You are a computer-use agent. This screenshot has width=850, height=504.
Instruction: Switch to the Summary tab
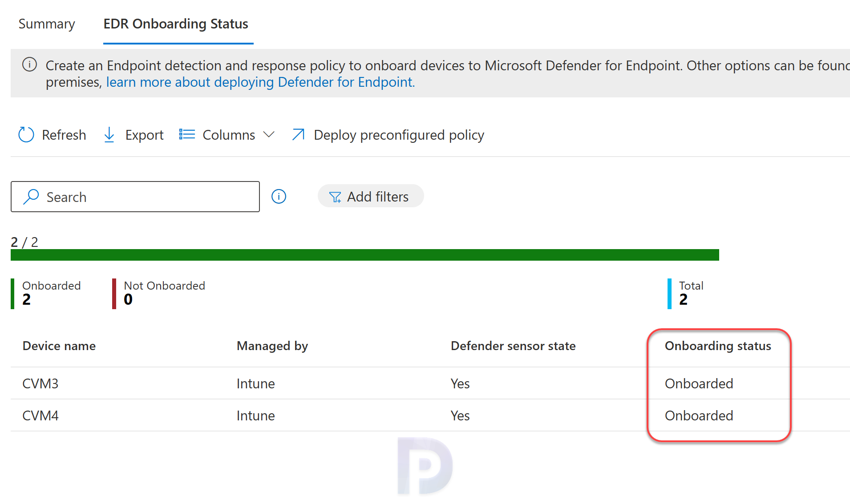[x=47, y=24]
